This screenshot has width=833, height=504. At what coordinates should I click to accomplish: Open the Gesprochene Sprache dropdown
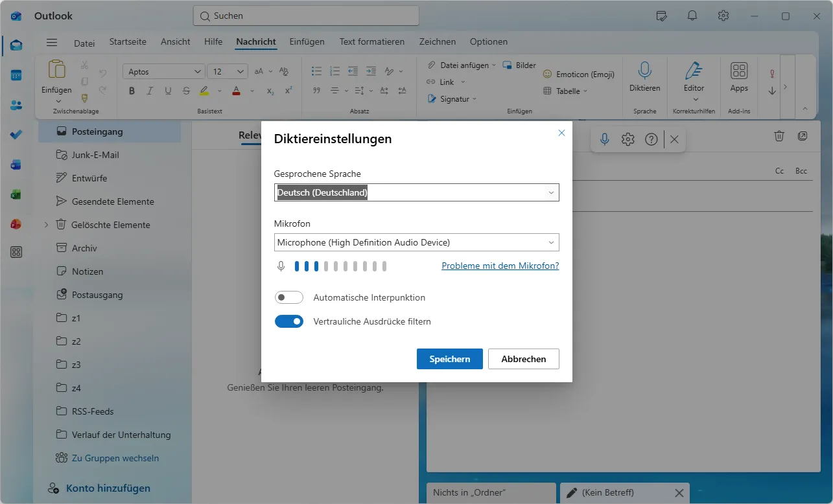pos(416,192)
